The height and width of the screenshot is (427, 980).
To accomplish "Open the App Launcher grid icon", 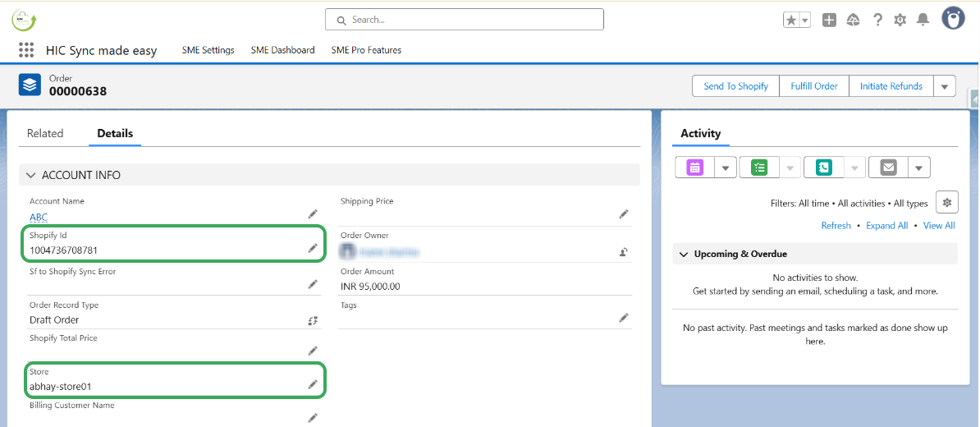I will (26, 50).
